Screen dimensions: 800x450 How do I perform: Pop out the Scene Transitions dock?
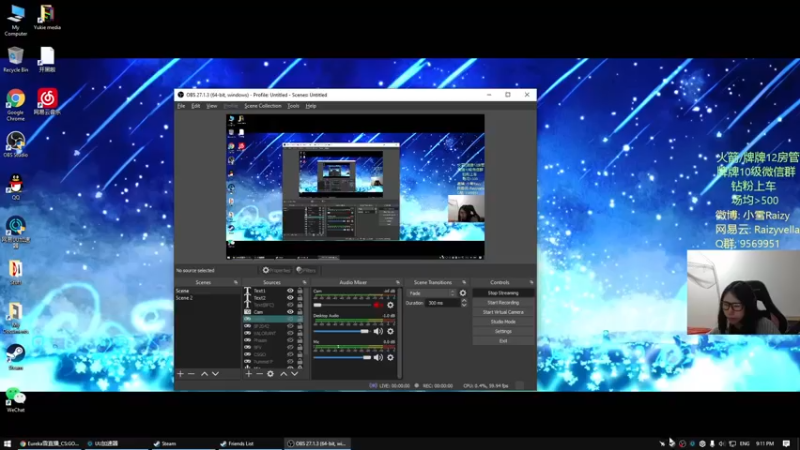[x=464, y=282]
